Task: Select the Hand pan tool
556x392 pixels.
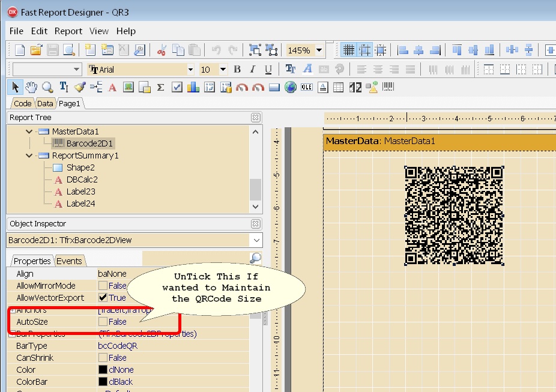Action: coord(31,88)
